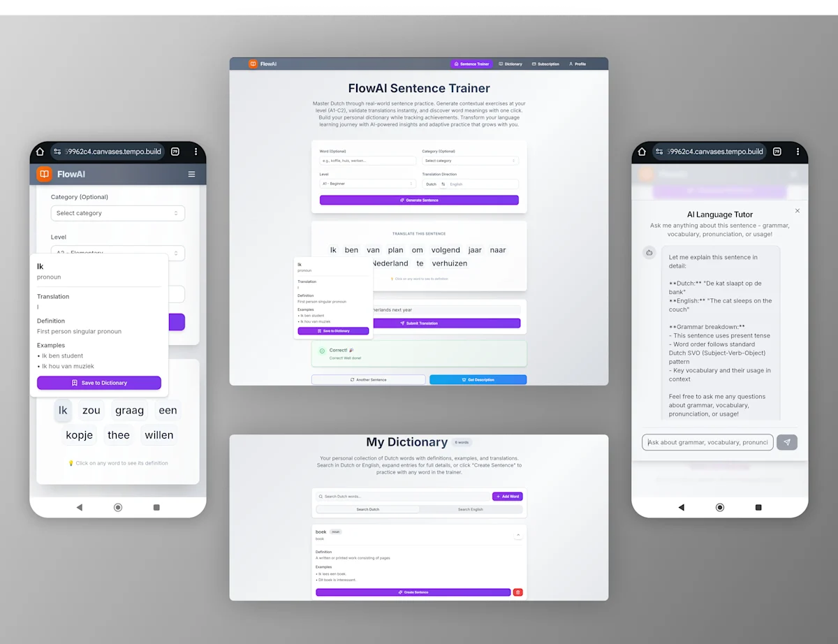The height and width of the screenshot is (644, 838).
Task: Tap Android home button on right phone
Action: coord(720,507)
